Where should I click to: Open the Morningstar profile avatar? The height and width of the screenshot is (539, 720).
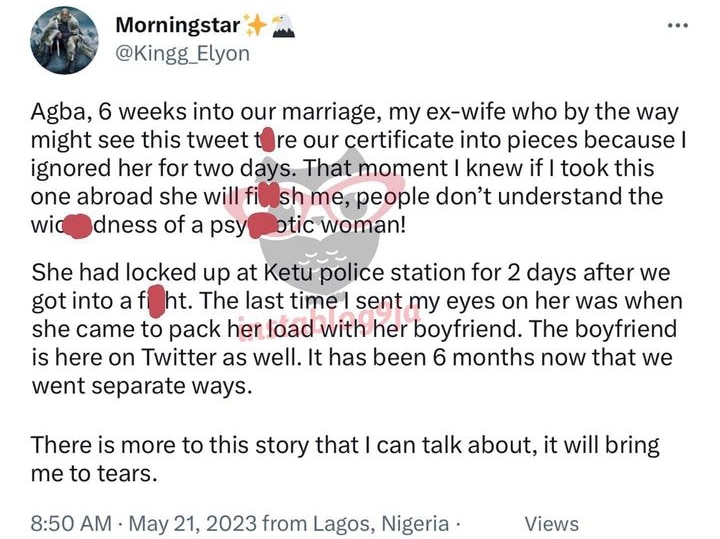click(x=64, y=39)
